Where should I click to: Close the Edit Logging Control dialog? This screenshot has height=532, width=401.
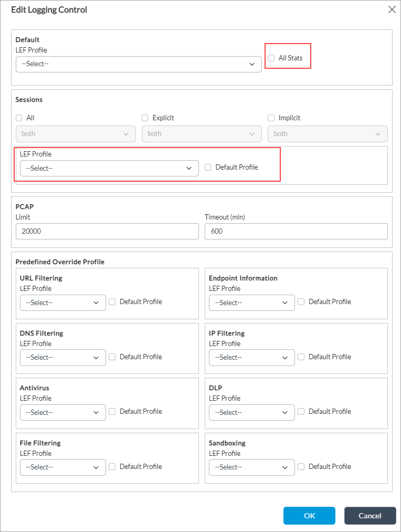click(x=392, y=9)
